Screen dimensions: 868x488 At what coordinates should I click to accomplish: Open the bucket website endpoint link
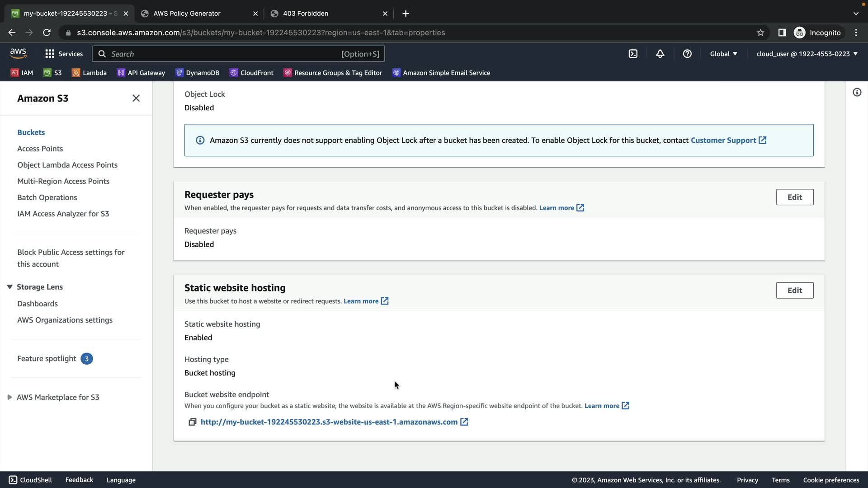point(329,422)
